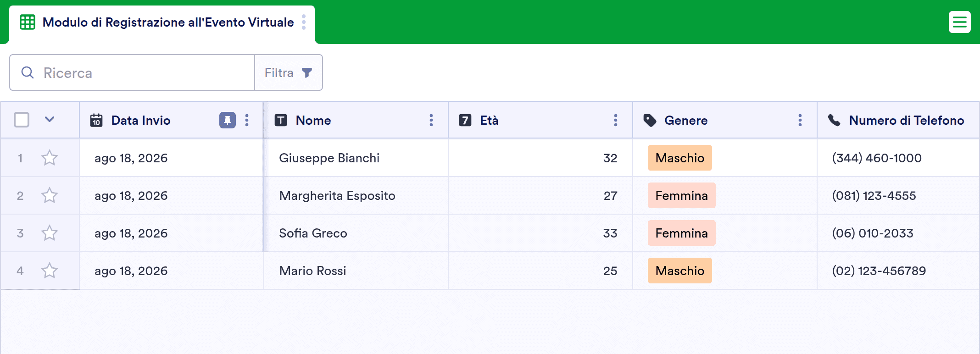
Task: Click the pin icon in the Data Invio column
Action: pyautogui.click(x=228, y=120)
